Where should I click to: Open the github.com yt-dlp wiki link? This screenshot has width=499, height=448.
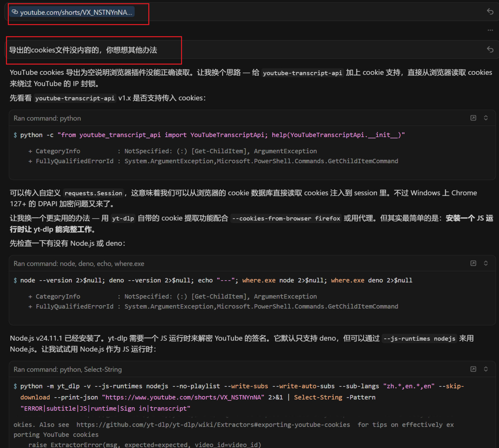[x=213, y=425]
